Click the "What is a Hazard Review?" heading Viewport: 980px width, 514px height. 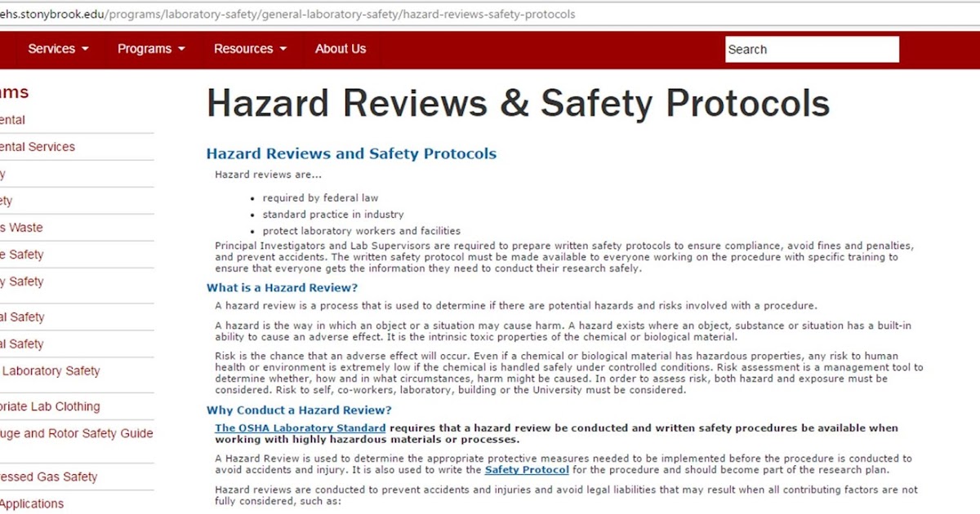[x=281, y=287]
